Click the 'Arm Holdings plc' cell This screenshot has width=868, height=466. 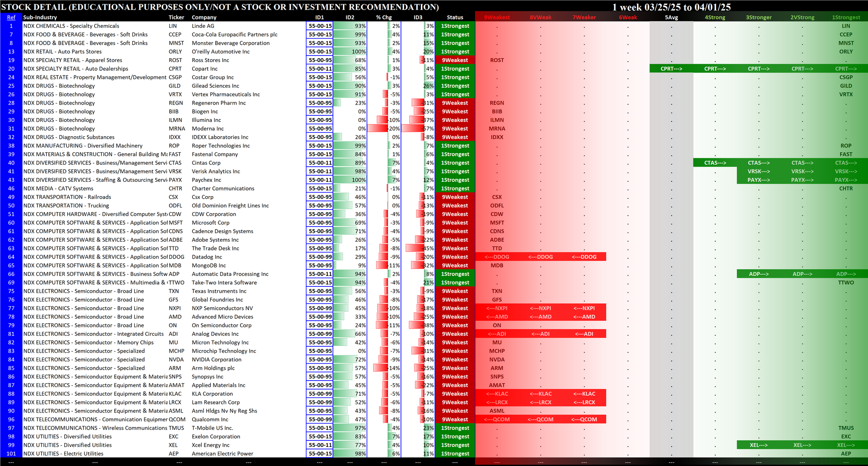pyautogui.click(x=213, y=368)
